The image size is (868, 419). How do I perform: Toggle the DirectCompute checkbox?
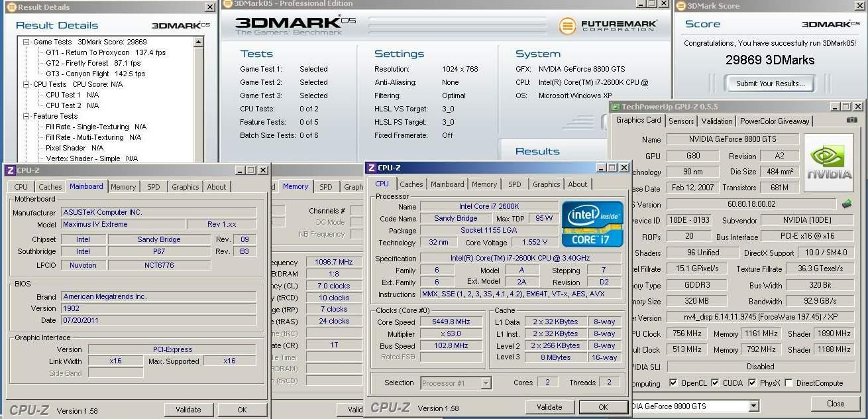coord(788,383)
